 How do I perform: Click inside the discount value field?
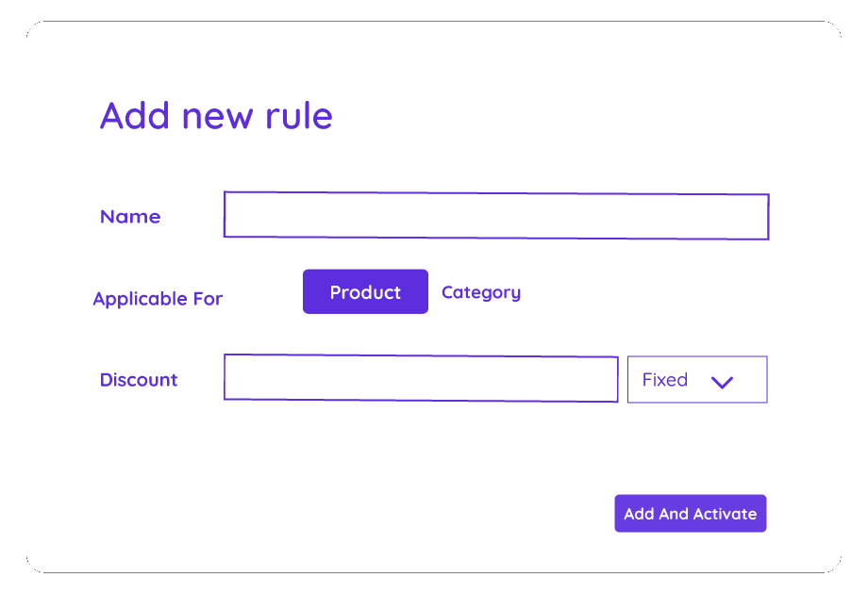(421, 379)
